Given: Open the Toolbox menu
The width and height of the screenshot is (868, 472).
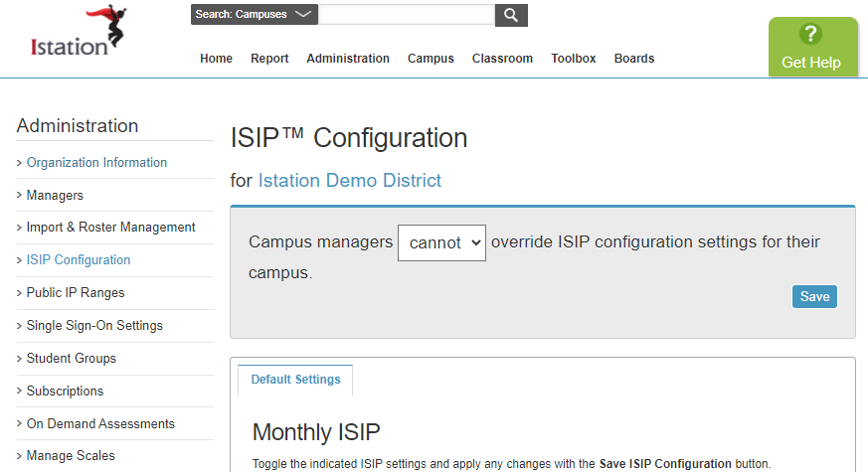Looking at the screenshot, I should tap(573, 58).
